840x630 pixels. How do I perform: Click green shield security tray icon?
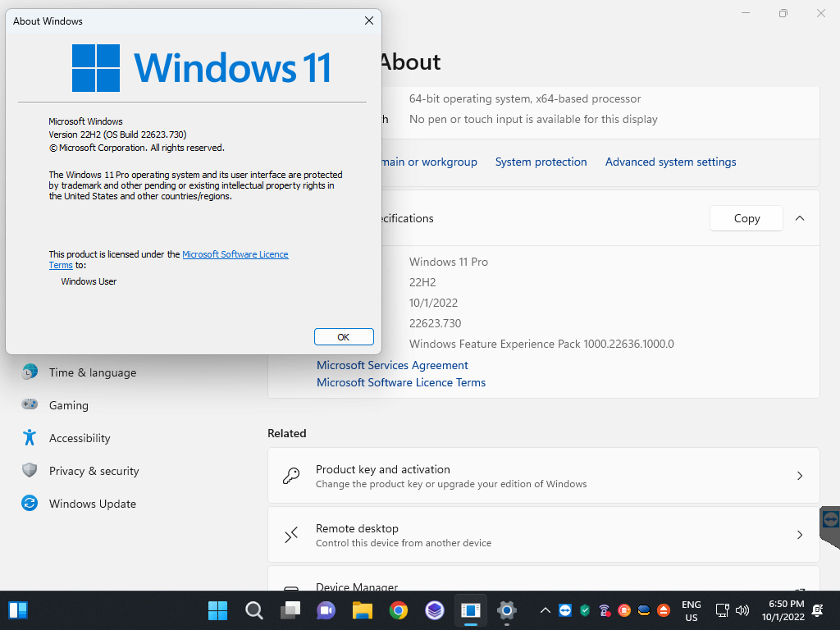[585, 610]
